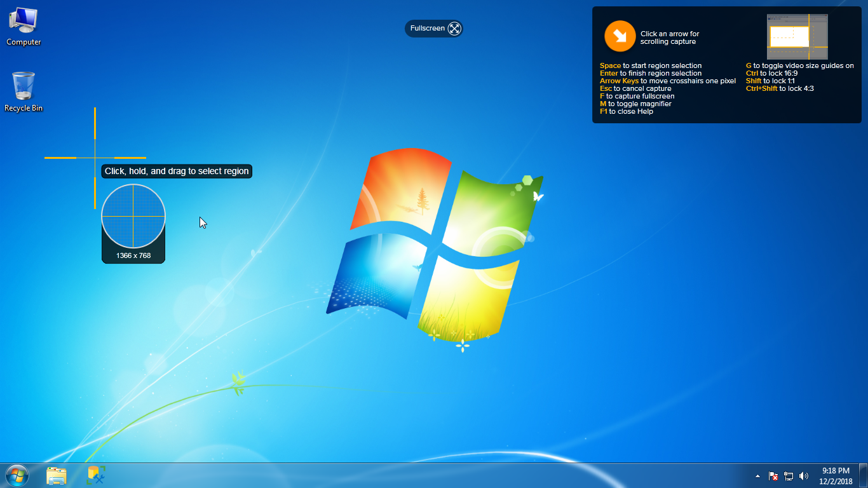Click the 'Click, hold, and drag' tooltip
This screenshot has width=868, height=488.
(x=177, y=171)
